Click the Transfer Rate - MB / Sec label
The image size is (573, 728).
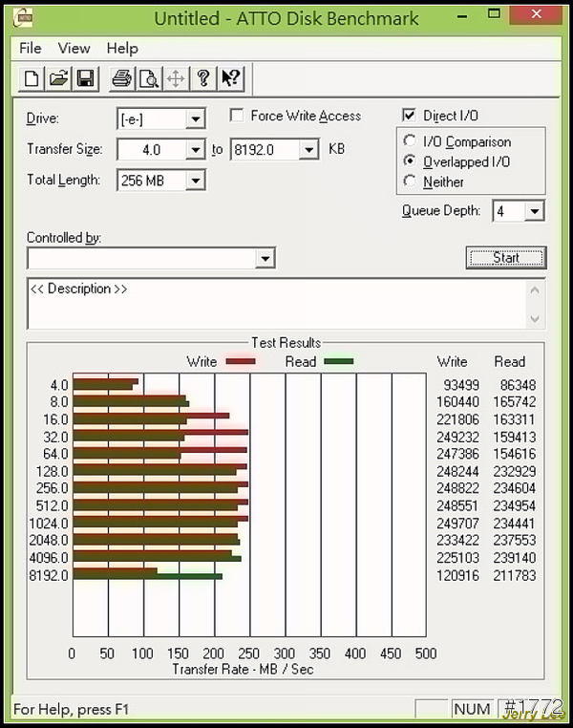tap(244, 669)
